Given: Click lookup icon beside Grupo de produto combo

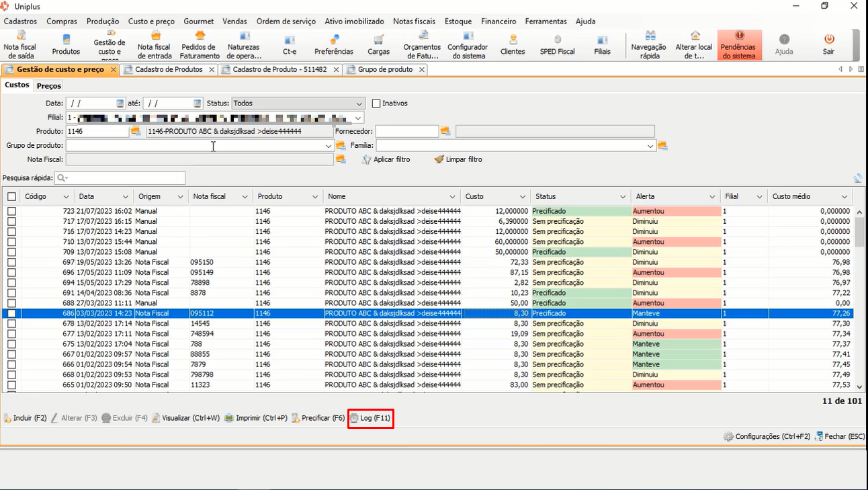Looking at the screenshot, I should pyautogui.click(x=341, y=145).
